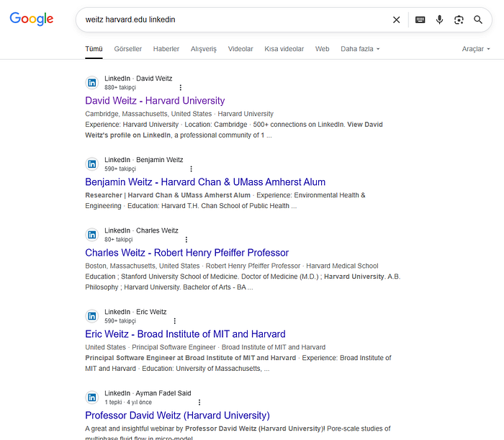Click the '880+ takipçi' follower count
Viewport: 504px width, 440px height.
[x=120, y=87]
